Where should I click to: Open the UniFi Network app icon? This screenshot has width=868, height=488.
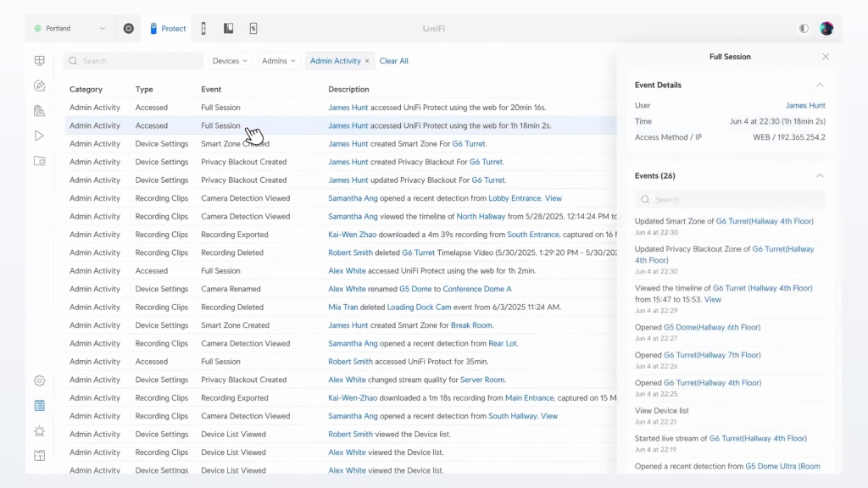pyautogui.click(x=129, y=28)
